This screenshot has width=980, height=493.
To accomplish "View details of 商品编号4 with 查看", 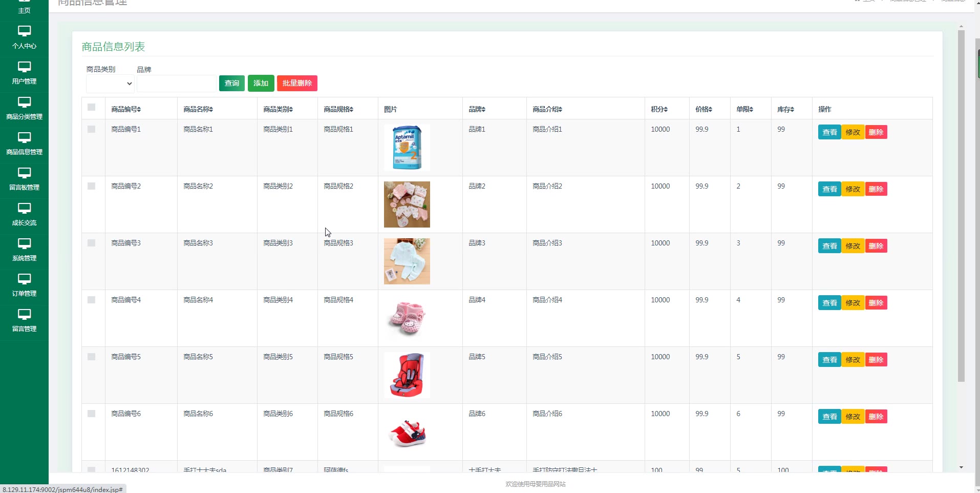I will [x=829, y=303].
